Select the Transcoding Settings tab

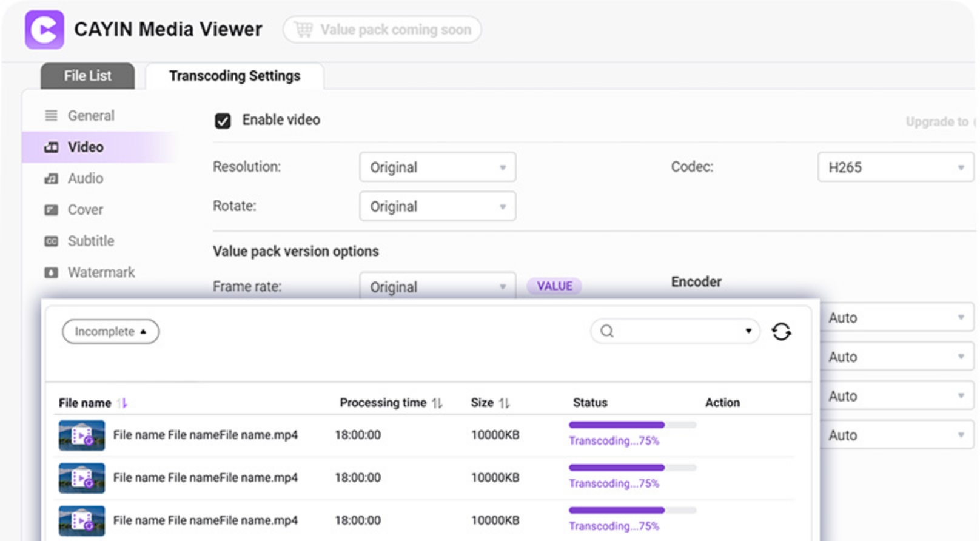pos(234,76)
